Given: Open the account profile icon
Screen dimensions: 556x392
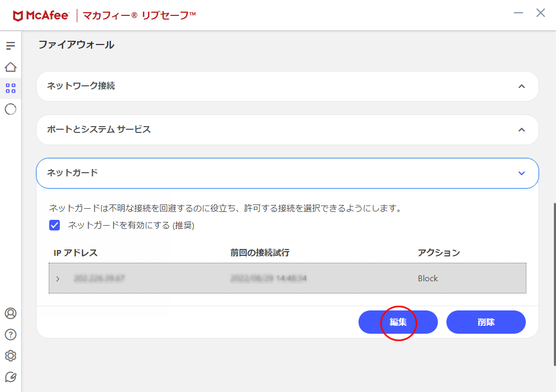Looking at the screenshot, I should click(x=11, y=313).
